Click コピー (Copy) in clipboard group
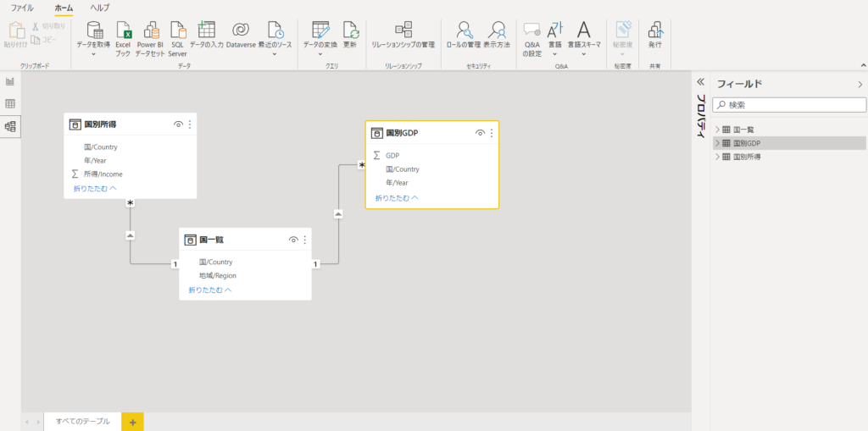 tap(44, 39)
